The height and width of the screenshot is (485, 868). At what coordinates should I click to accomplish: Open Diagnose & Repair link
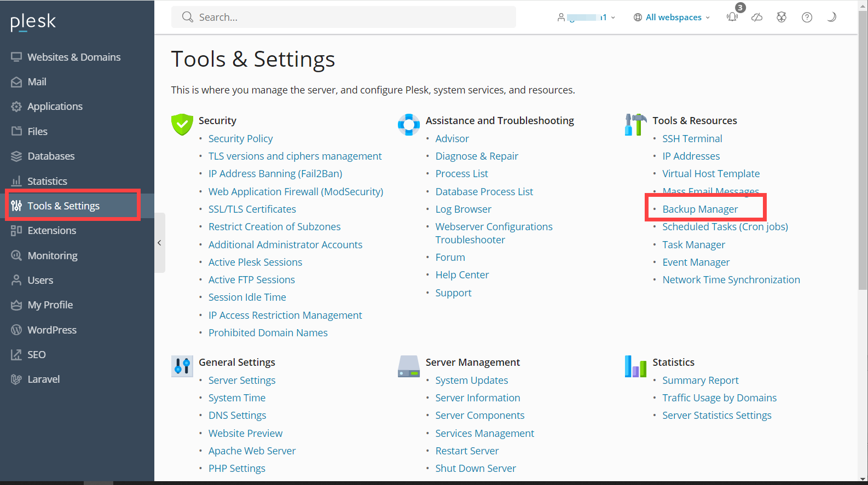tap(477, 156)
